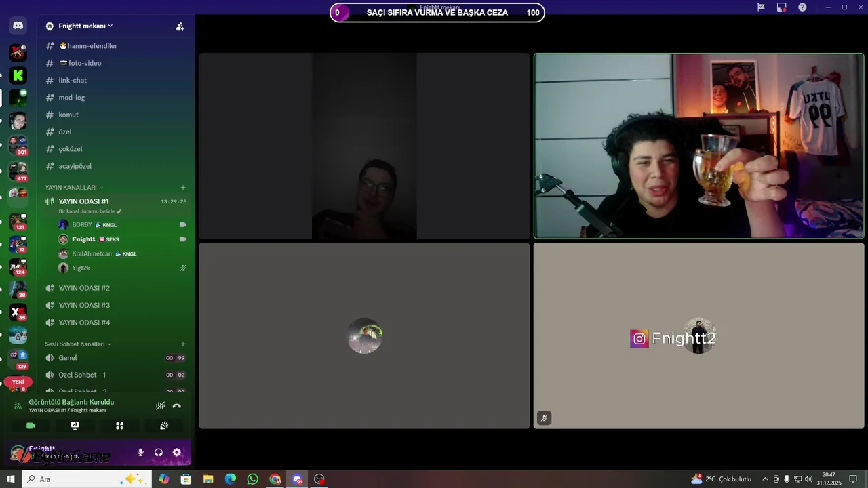
Task: Toggle camera on or off
Action: [x=31, y=426]
